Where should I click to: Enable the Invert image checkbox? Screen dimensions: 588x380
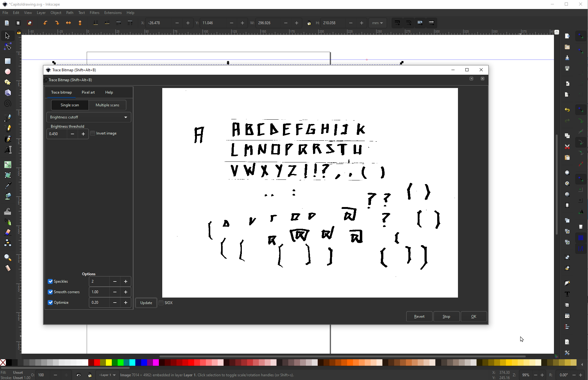click(x=93, y=133)
